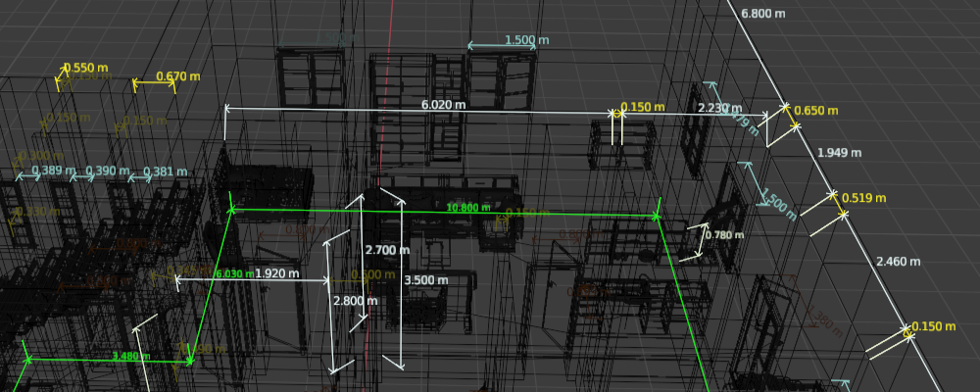
Task: Click the 2.460 m dimension label
Action: [x=898, y=262]
